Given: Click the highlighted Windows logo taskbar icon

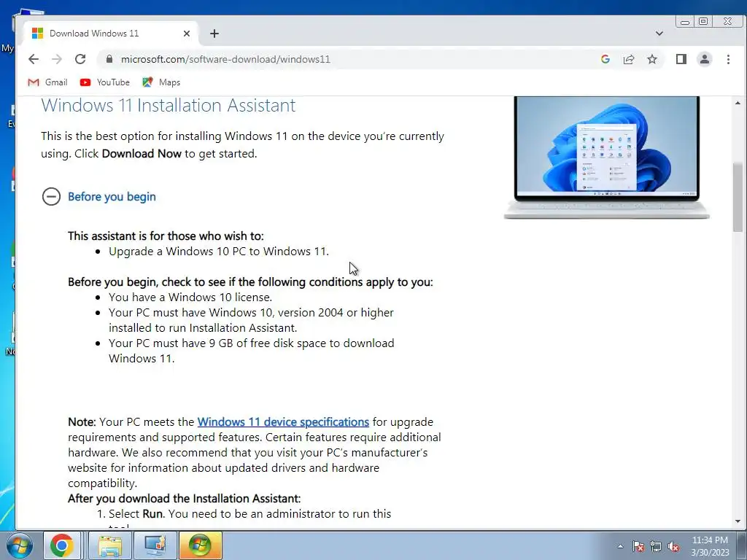Looking at the screenshot, I should coord(200,545).
